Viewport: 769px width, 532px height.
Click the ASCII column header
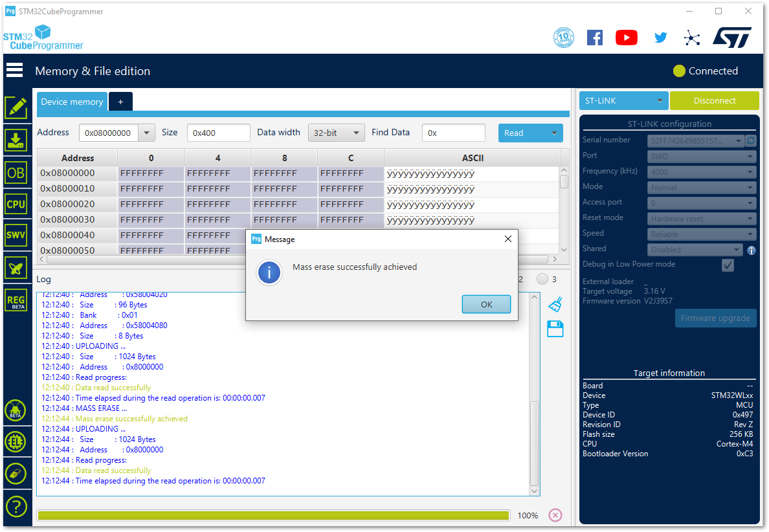(473, 158)
